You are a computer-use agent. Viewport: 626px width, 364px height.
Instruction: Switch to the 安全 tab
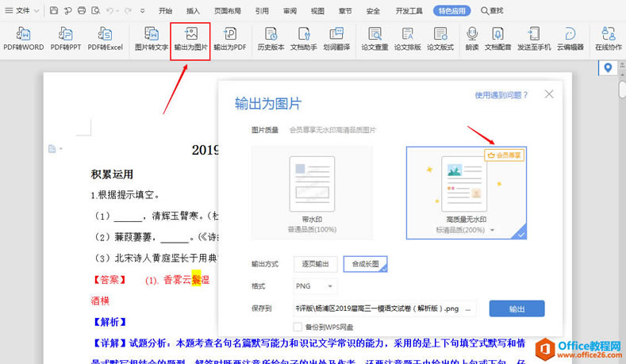(373, 11)
